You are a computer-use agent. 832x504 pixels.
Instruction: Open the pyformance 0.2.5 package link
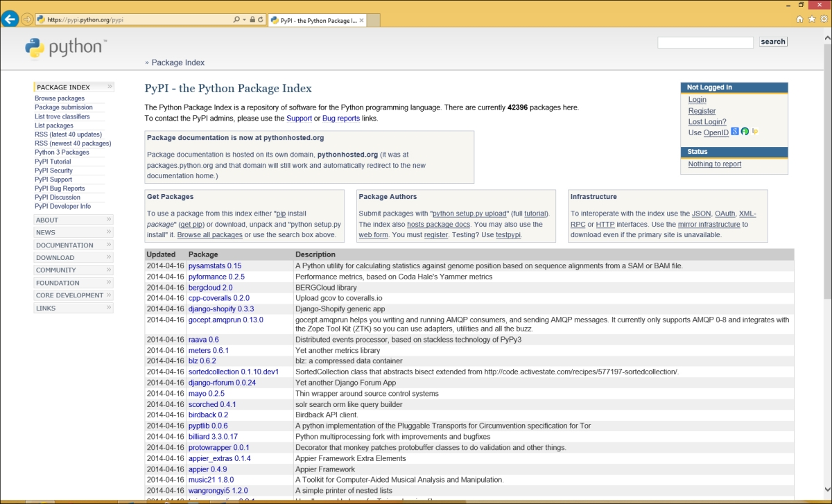216,277
